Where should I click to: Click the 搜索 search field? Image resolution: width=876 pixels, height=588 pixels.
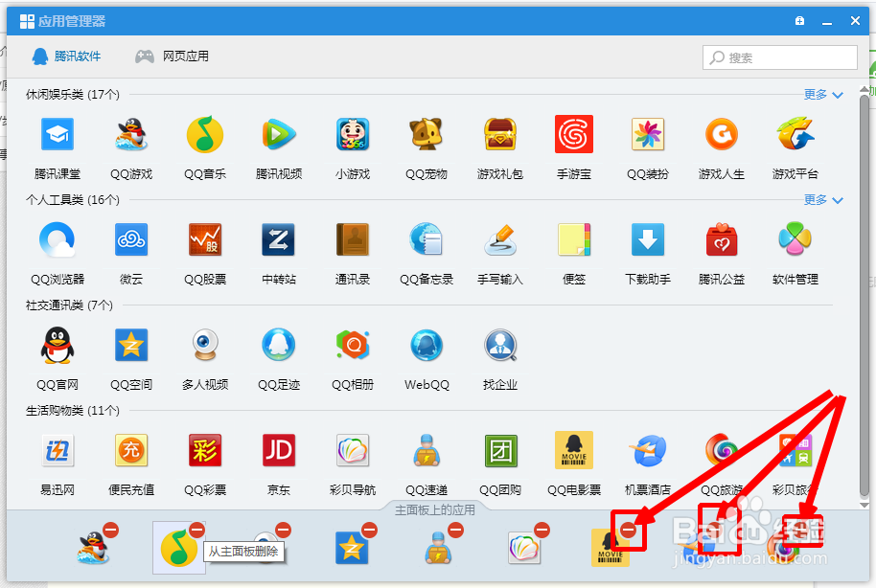click(x=780, y=57)
